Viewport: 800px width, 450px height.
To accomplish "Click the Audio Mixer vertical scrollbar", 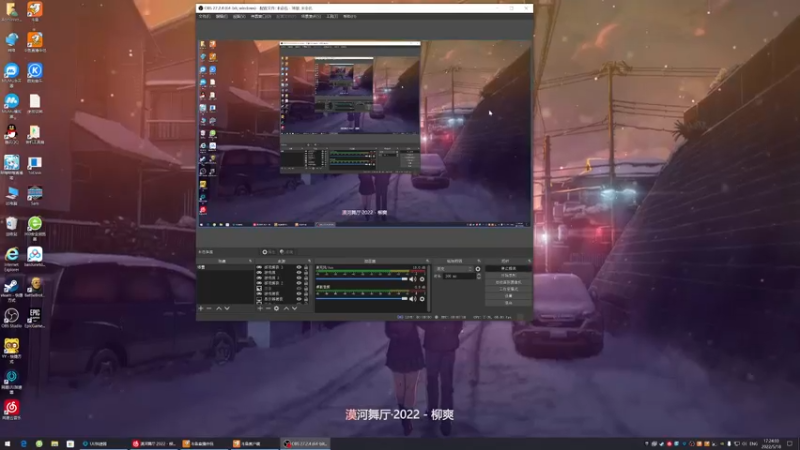I will [430, 287].
